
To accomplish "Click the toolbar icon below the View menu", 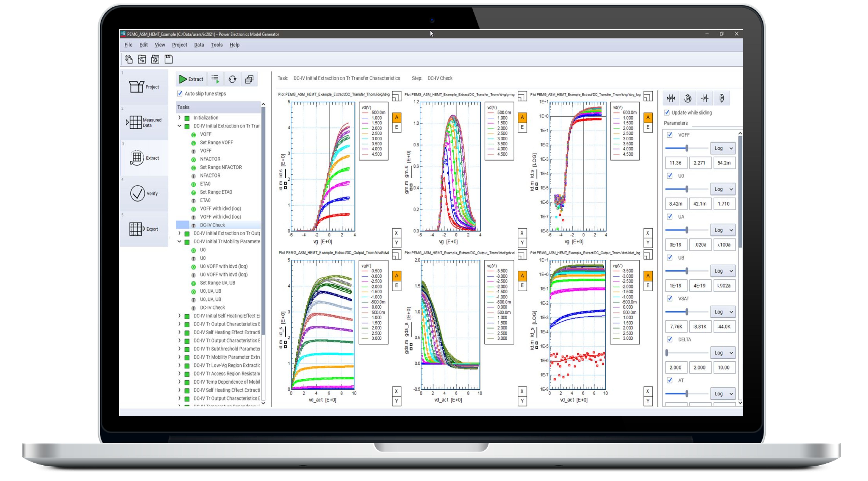I will [155, 59].
